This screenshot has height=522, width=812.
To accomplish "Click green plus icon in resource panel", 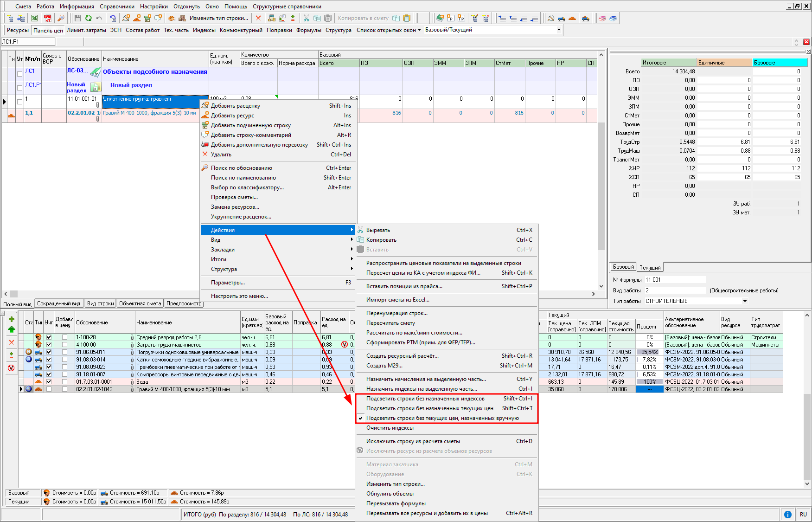I will (12, 319).
